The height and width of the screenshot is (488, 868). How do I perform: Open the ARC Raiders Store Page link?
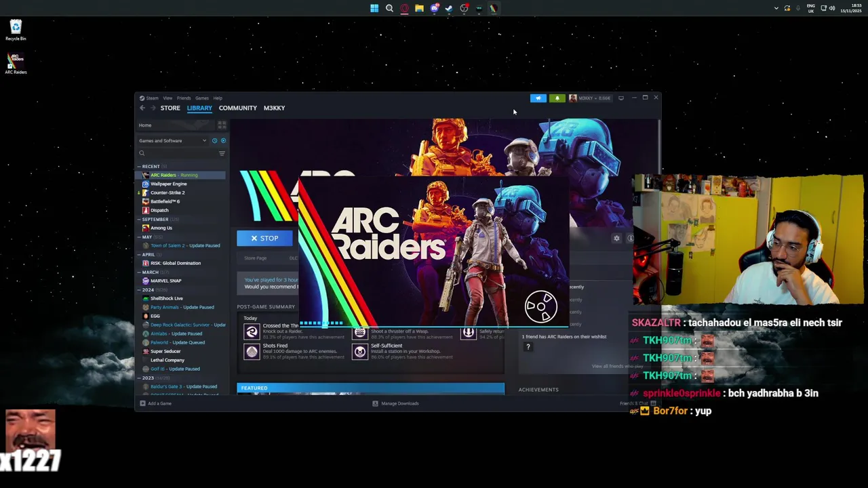[256, 258]
